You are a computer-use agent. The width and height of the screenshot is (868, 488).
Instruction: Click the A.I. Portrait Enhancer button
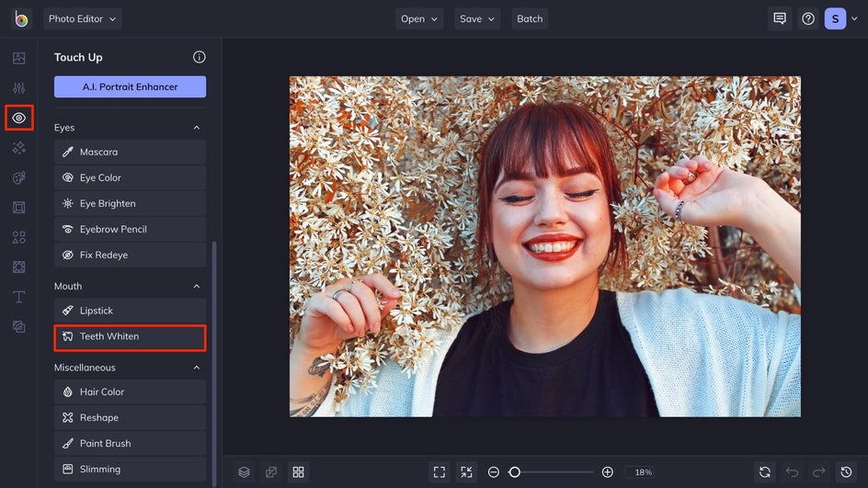[130, 86]
